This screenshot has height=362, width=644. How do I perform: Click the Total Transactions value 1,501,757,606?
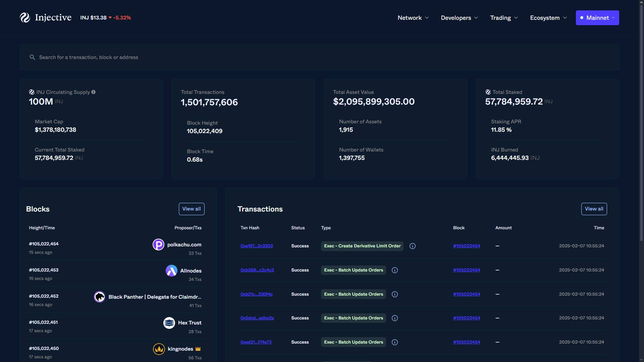[209, 102]
